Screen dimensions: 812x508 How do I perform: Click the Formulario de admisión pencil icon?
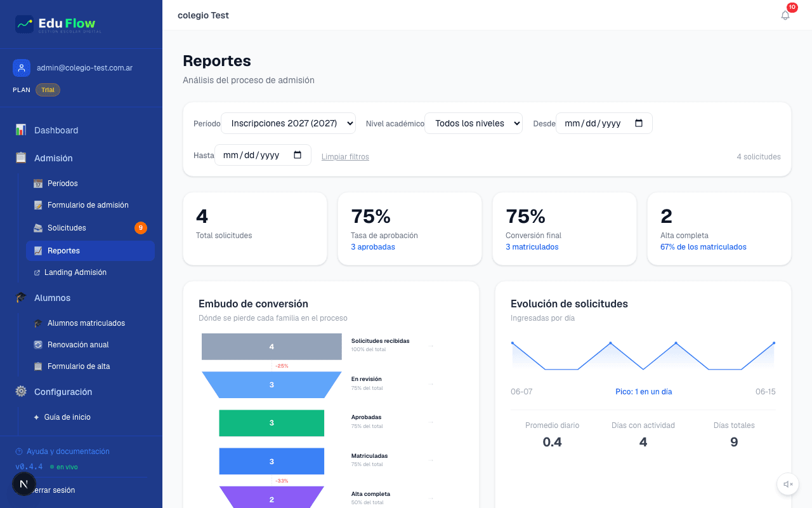(38, 205)
